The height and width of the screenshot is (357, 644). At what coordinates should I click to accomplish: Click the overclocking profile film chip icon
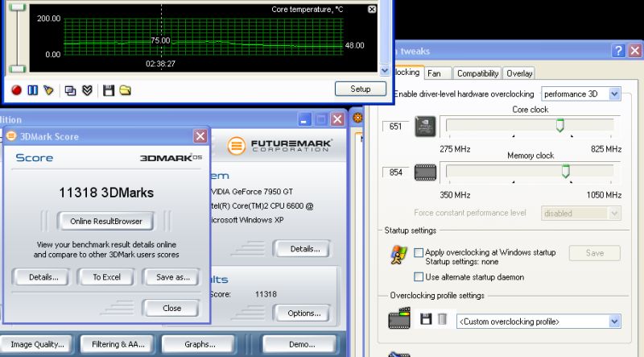click(399, 318)
